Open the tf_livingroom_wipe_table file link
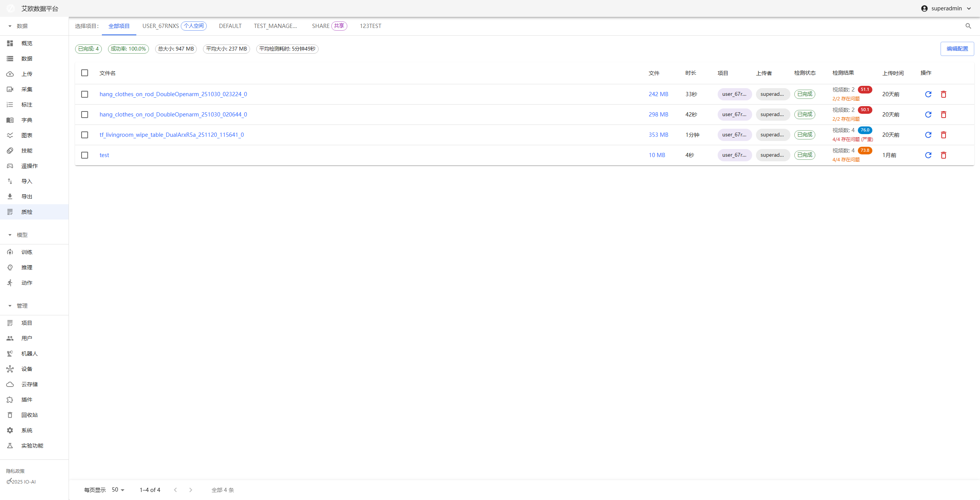Screen dimensions: 980x500 click(x=172, y=135)
